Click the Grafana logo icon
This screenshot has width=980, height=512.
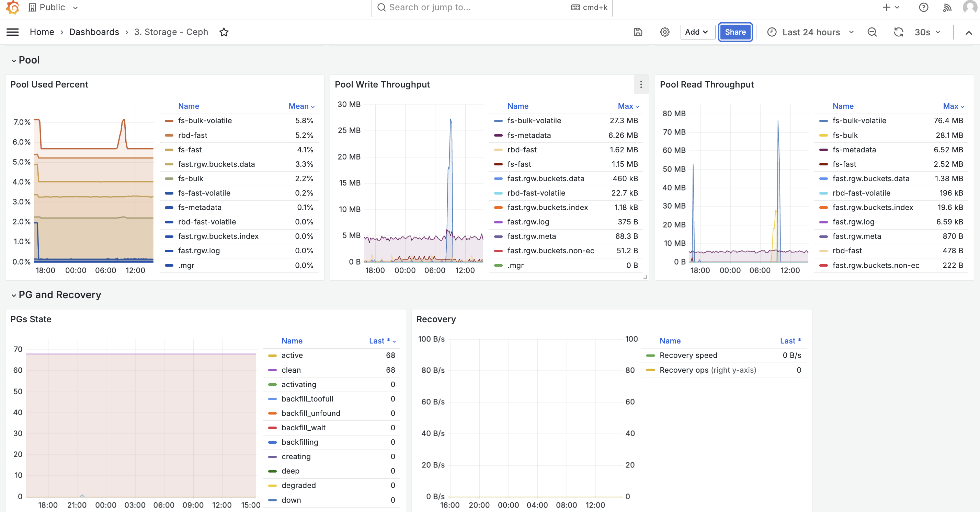13,7
